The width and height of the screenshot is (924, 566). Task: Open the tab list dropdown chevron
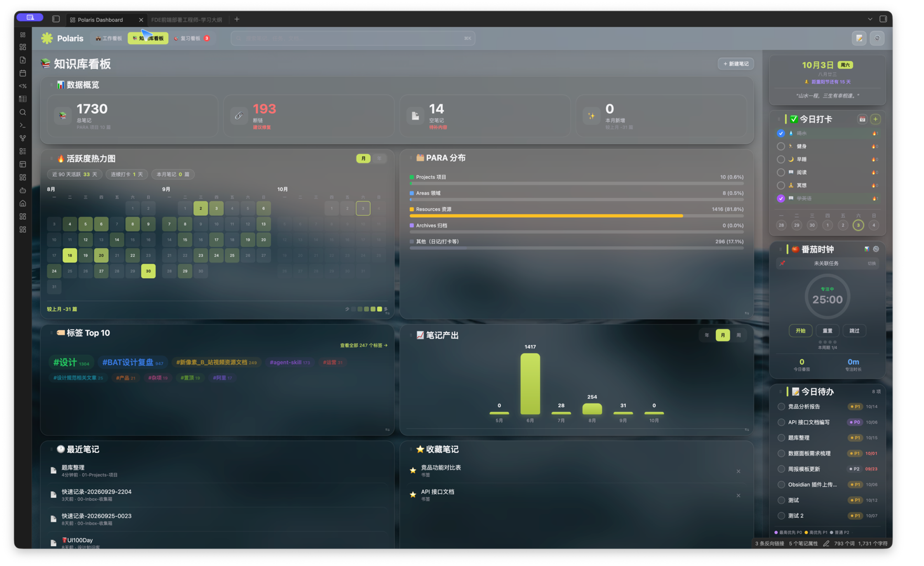pos(870,19)
